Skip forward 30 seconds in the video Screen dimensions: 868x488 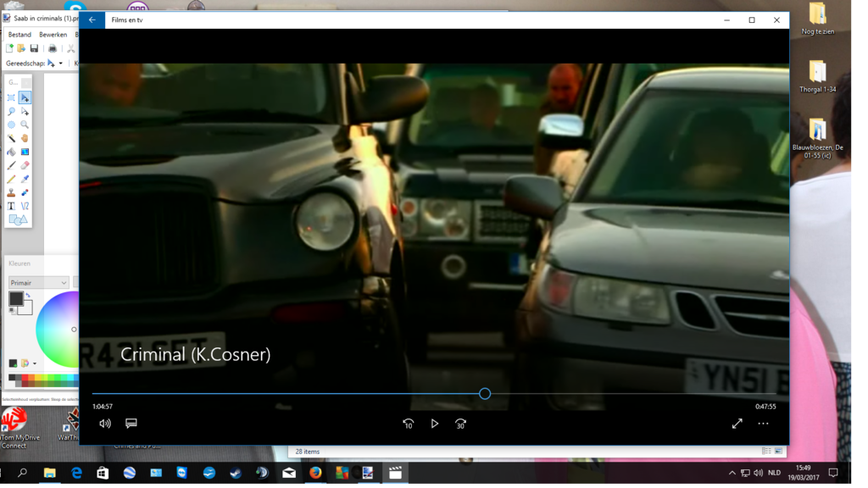(x=460, y=424)
